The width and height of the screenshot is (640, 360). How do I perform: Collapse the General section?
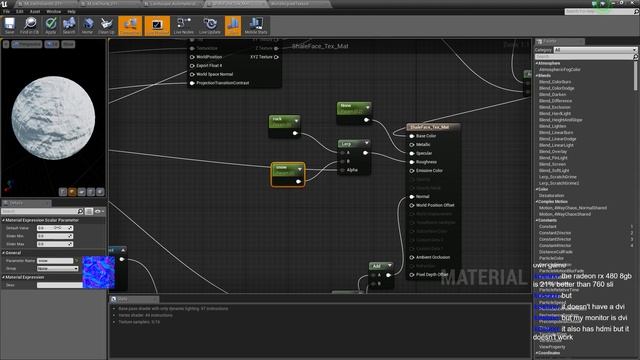(3, 253)
